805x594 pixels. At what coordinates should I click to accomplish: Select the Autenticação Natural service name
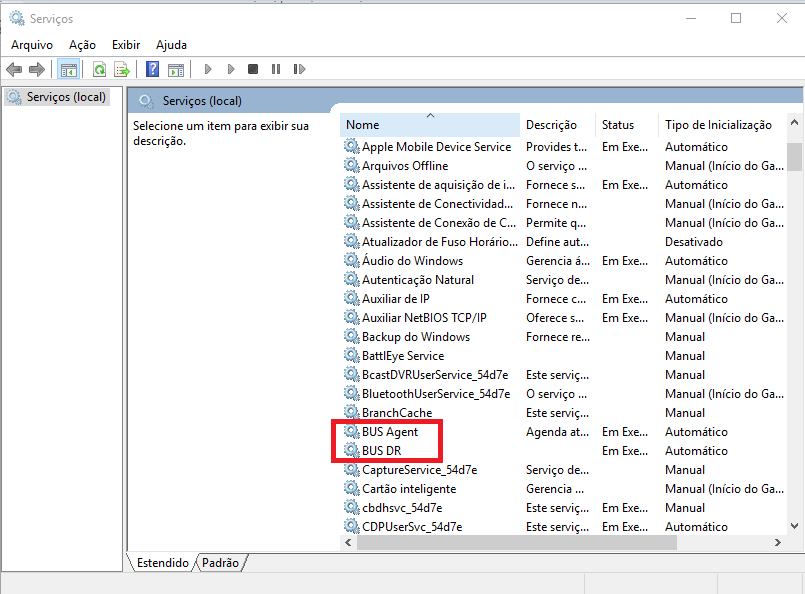417,280
